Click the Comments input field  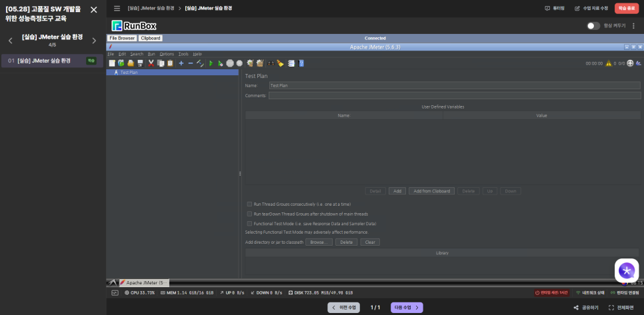point(455,96)
